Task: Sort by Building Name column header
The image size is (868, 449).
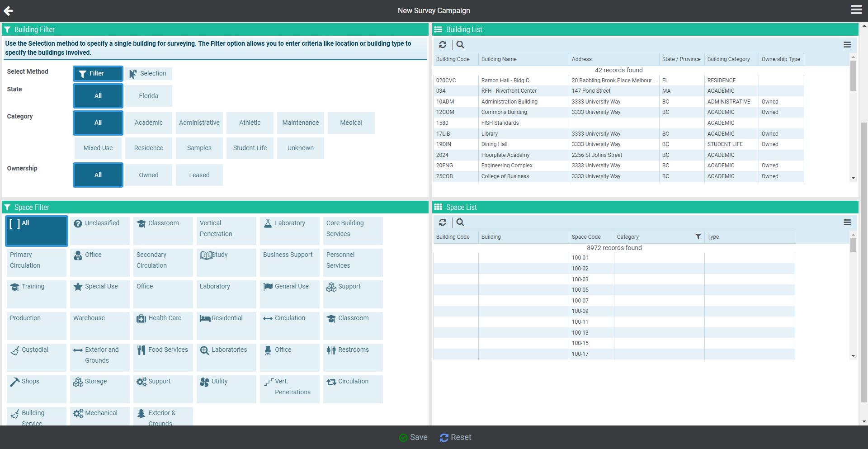Action: tap(524, 59)
